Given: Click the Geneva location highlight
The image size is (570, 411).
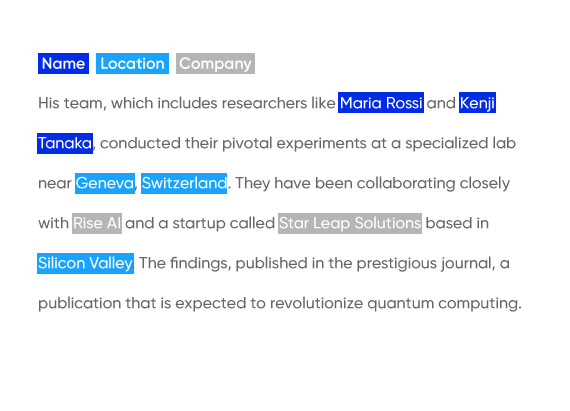Looking at the screenshot, I should click(x=105, y=184).
